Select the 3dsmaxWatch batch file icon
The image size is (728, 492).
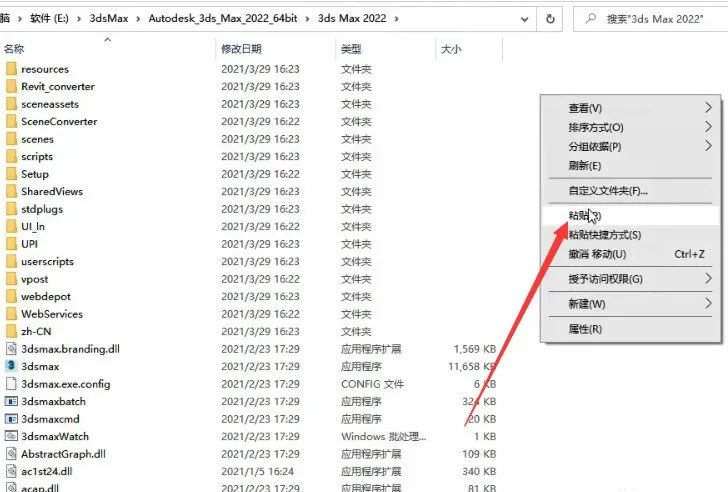point(11,436)
